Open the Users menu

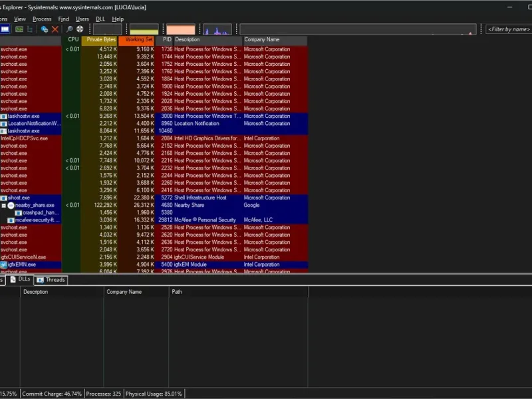82,19
